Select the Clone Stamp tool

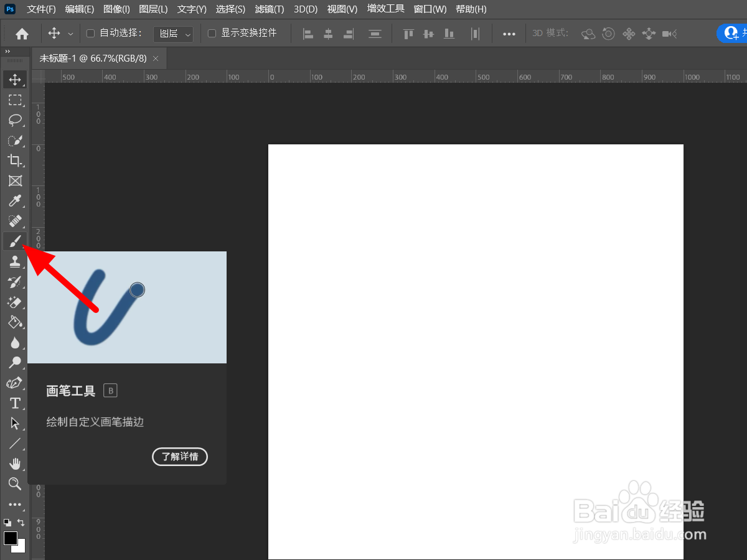pyautogui.click(x=15, y=261)
